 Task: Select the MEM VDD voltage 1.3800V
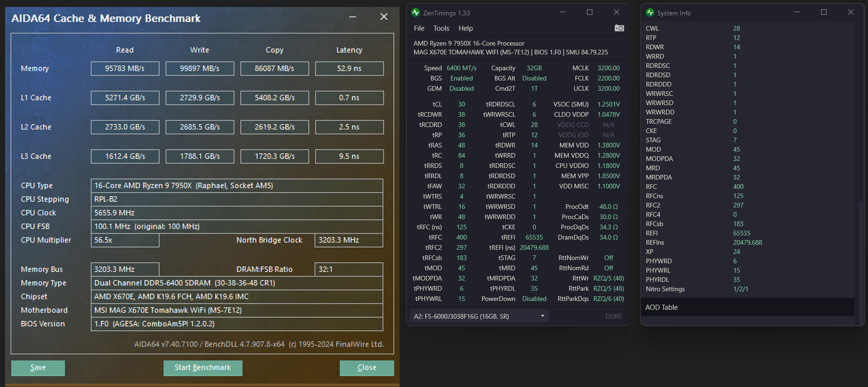609,145
